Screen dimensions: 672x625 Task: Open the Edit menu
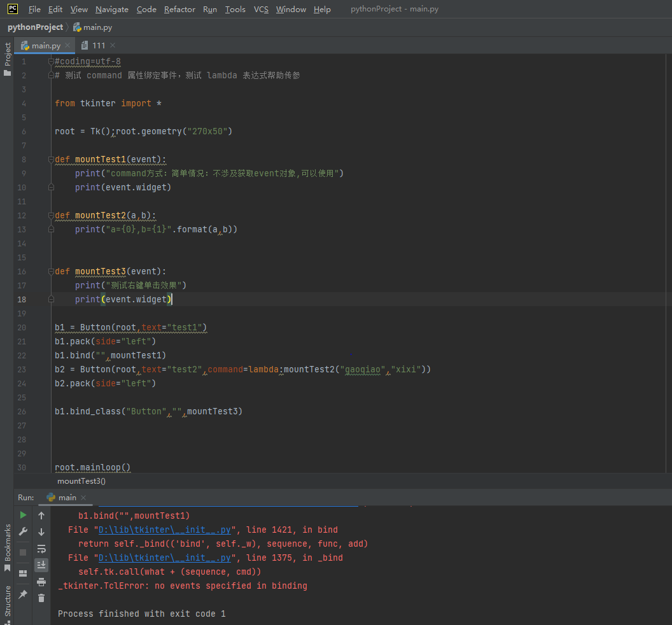tap(55, 9)
